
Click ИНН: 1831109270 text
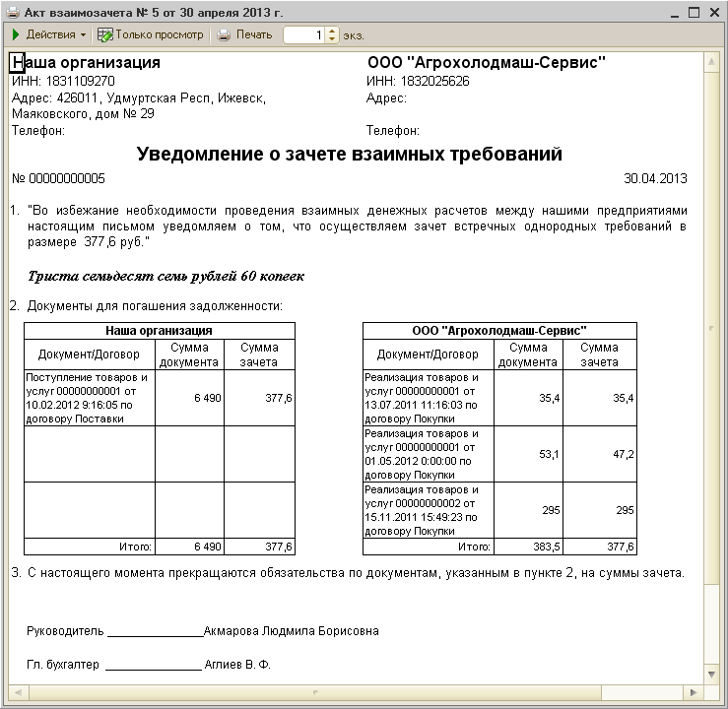point(63,81)
